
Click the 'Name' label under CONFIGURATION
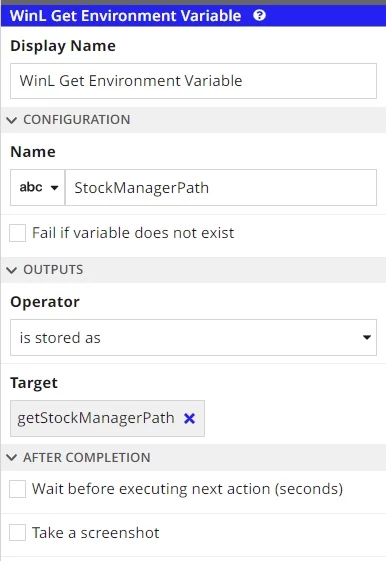33,152
